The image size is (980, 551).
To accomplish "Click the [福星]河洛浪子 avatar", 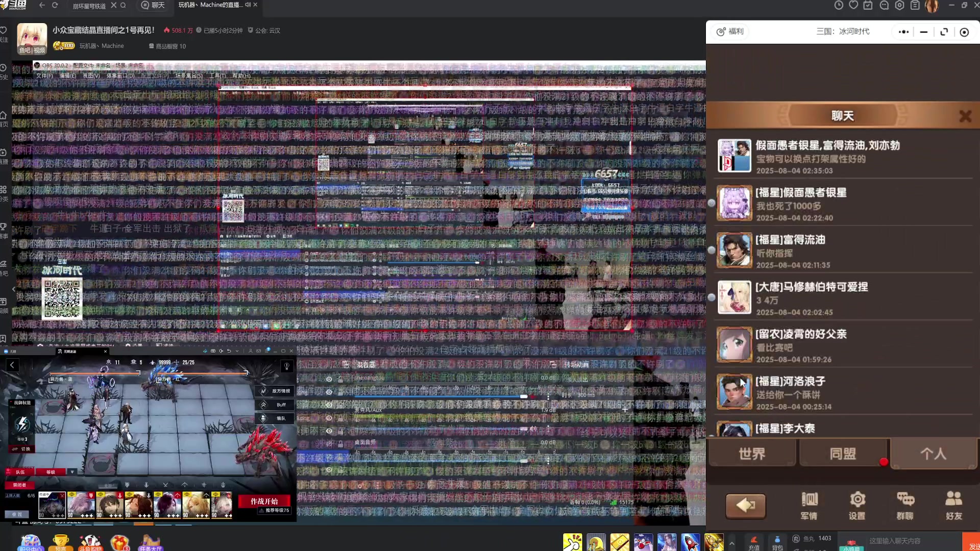I will tap(734, 392).
